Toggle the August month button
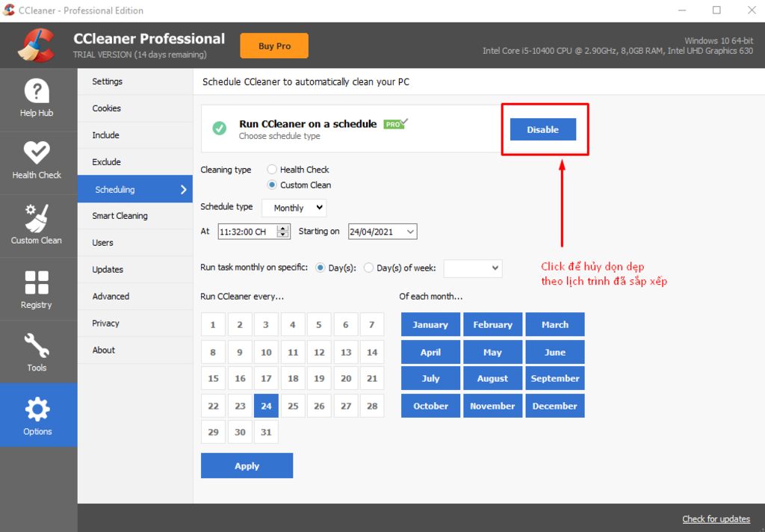 click(493, 378)
